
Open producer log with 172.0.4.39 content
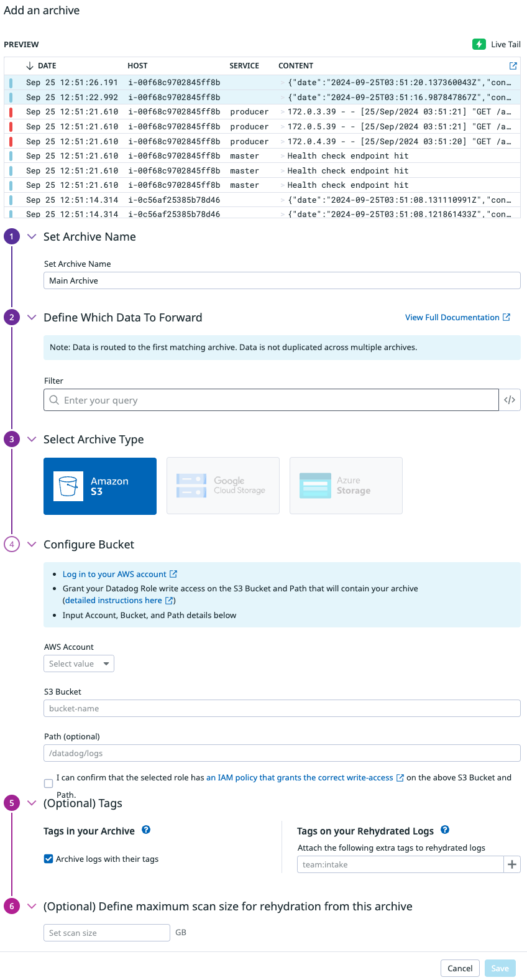pos(262,141)
